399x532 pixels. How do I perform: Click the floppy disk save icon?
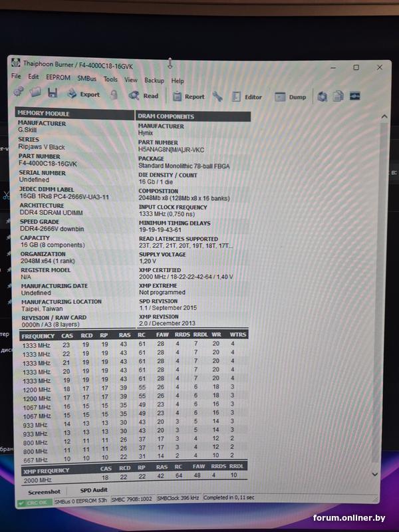pyautogui.click(x=53, y=92)
